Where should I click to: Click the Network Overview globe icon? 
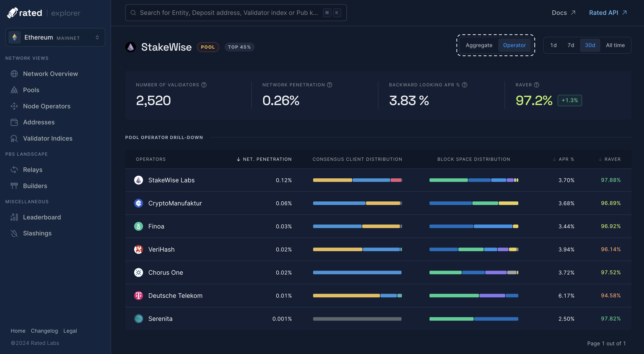[14, 74]
